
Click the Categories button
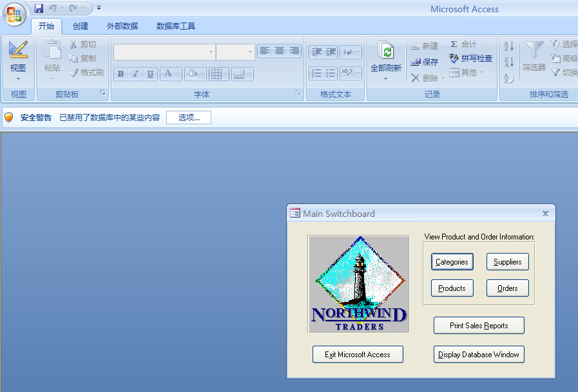(x=452, y=262)
